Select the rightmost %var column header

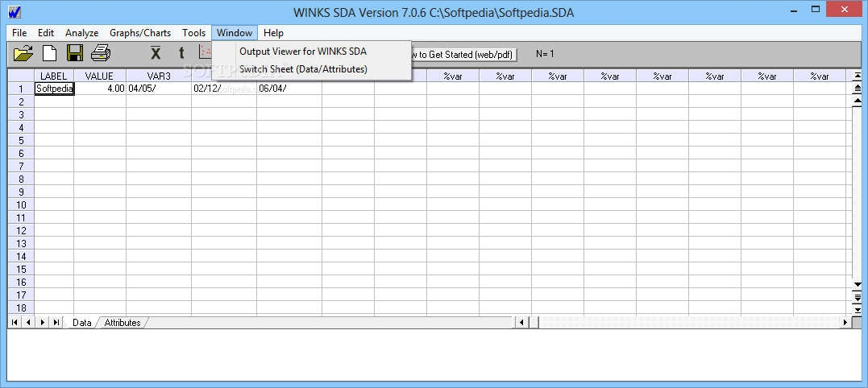pyautogui.click(x=820, y=76)
